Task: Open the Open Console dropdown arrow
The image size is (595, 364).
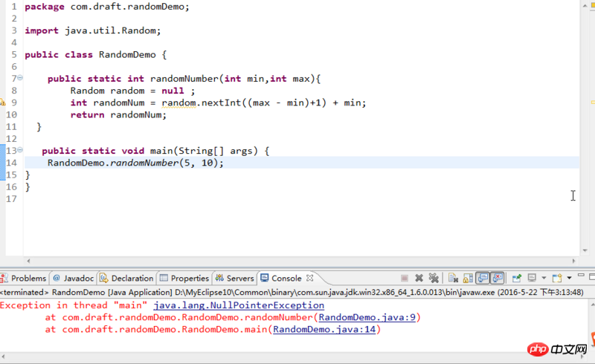Action: (569, 279)
